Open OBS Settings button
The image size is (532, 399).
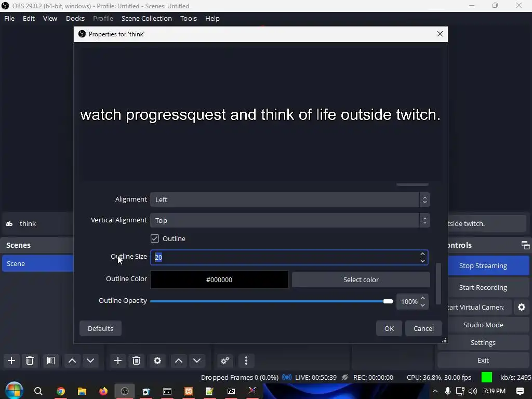tap(483, 343)
